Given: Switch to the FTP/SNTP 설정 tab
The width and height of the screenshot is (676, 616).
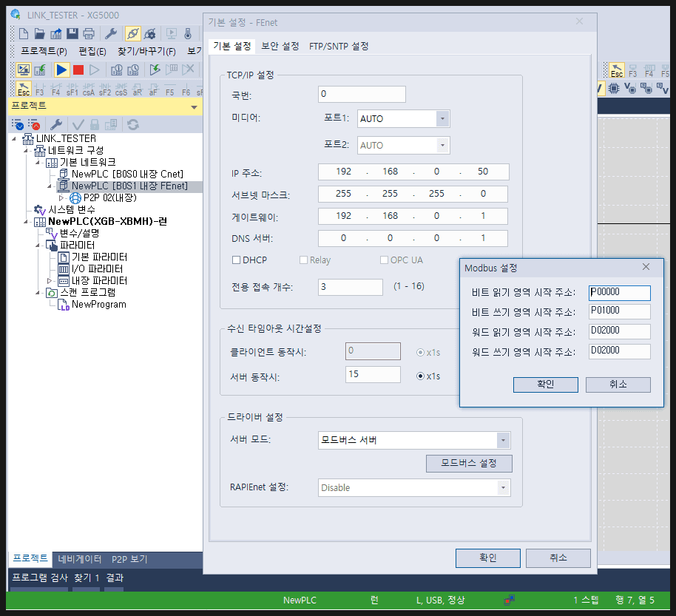Looking at the screenshot, I should [339, 46].
